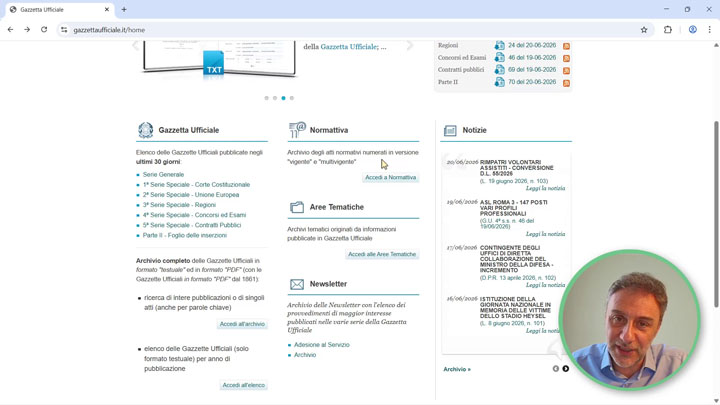Open the 46 del 19-06-2026 link
This screenshot has height=405, width=720.
[x=532, y=57]
